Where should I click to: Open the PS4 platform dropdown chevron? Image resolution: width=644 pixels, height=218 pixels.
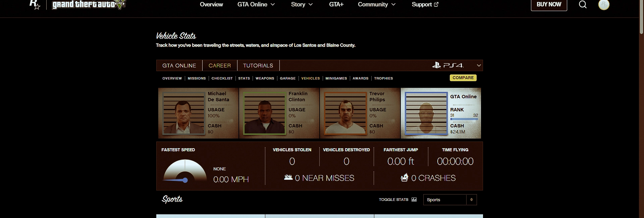tap(479, 65)
